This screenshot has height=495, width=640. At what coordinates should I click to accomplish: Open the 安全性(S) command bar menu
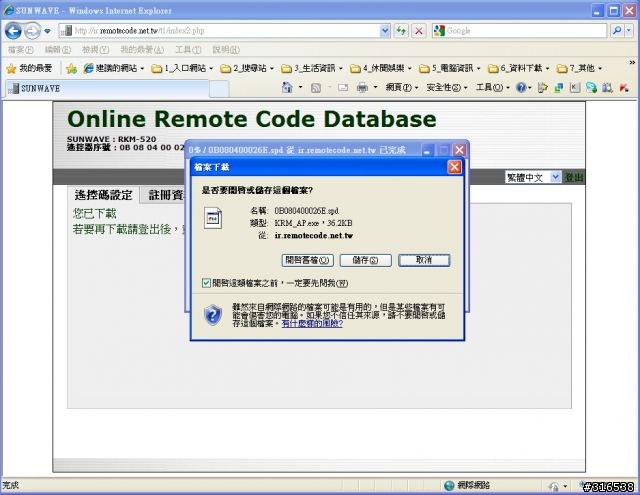447,88
